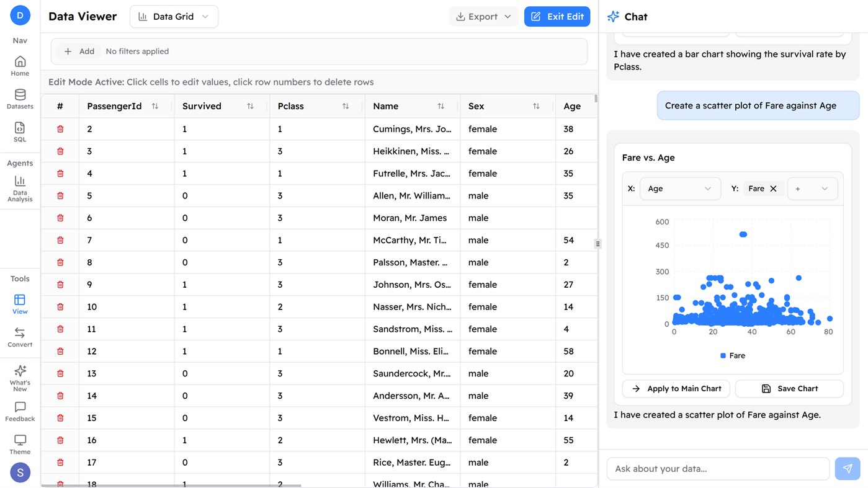Open the Export dropdown

coord(483,16)
